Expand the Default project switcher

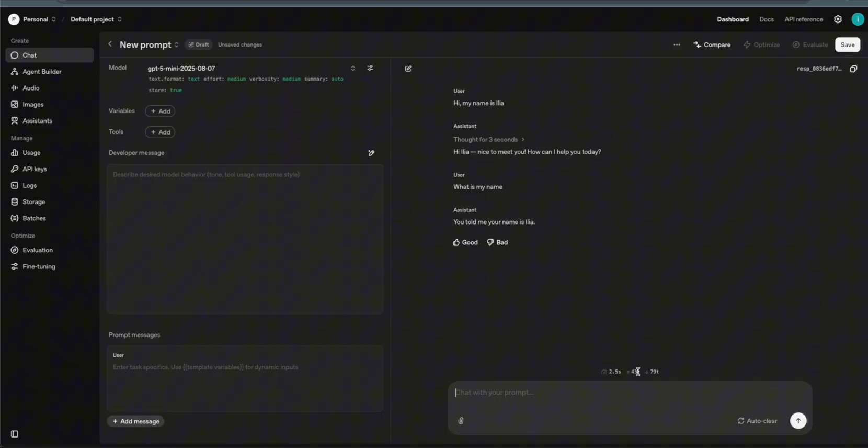pos(120,19)
